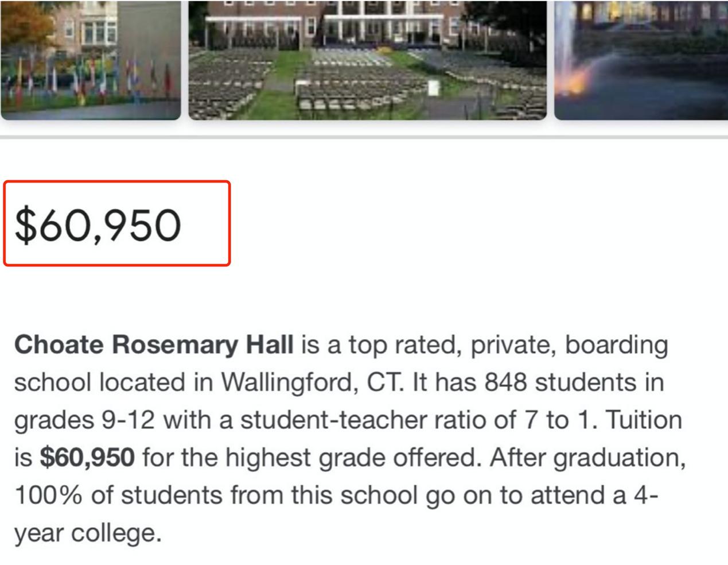Click the bold $60,950 in the paragraph
The width and height of the screenshot is (728, 565).
pos(87,458)
